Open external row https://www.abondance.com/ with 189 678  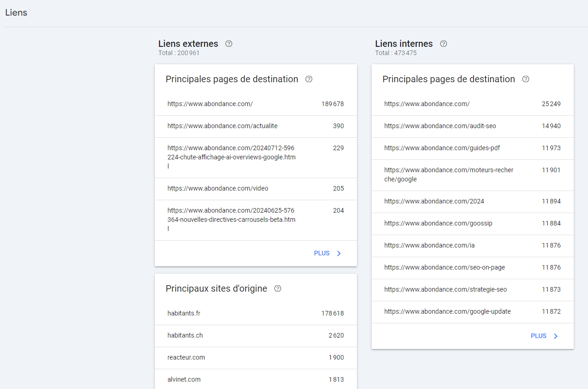(256, 104)
